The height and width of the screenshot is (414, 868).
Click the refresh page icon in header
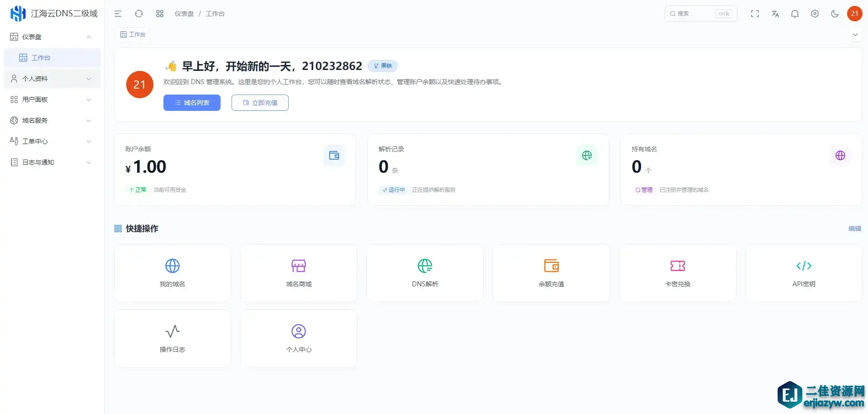pos(139,14)
